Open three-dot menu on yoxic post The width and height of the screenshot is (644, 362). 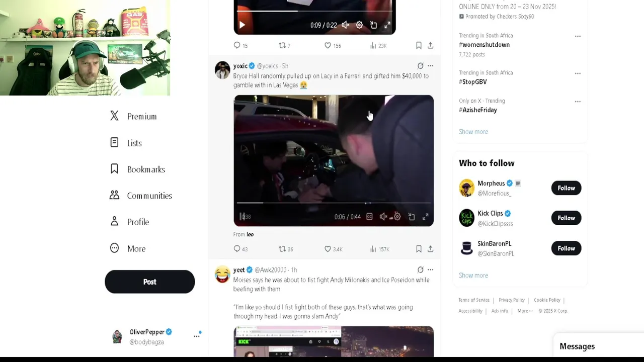(430, 66)
